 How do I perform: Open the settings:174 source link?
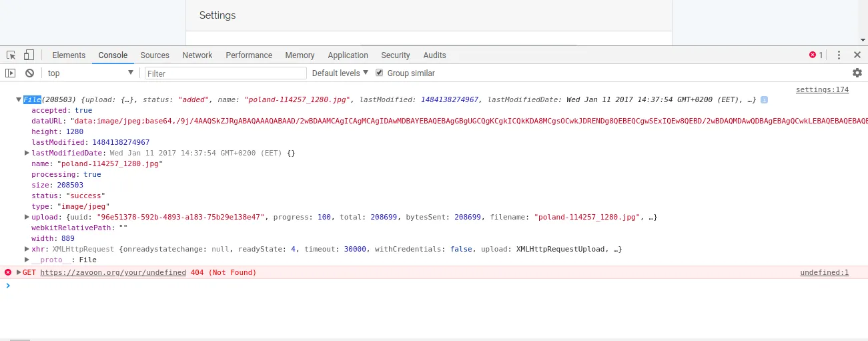coord(822,89)
